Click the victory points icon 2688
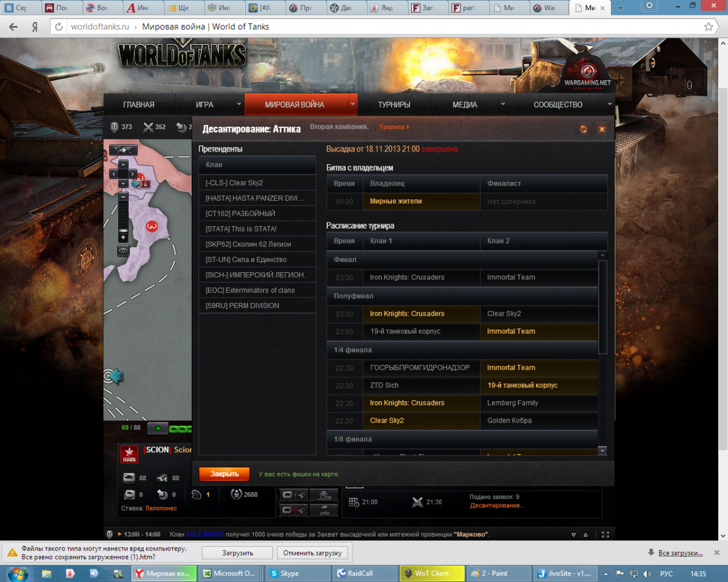 click(x=236, y=494)
